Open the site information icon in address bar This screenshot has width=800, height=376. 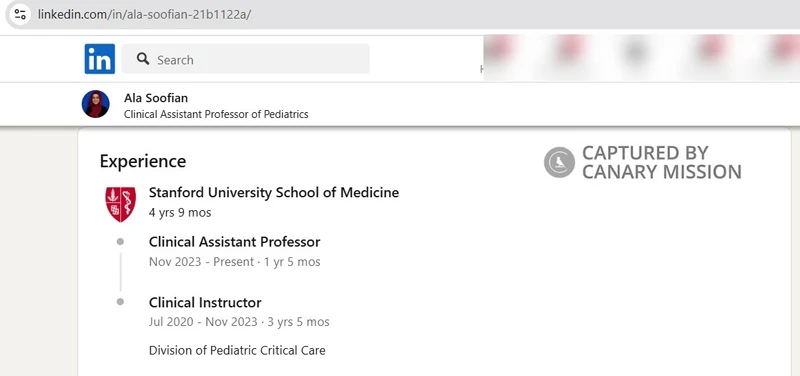point(20,14)
